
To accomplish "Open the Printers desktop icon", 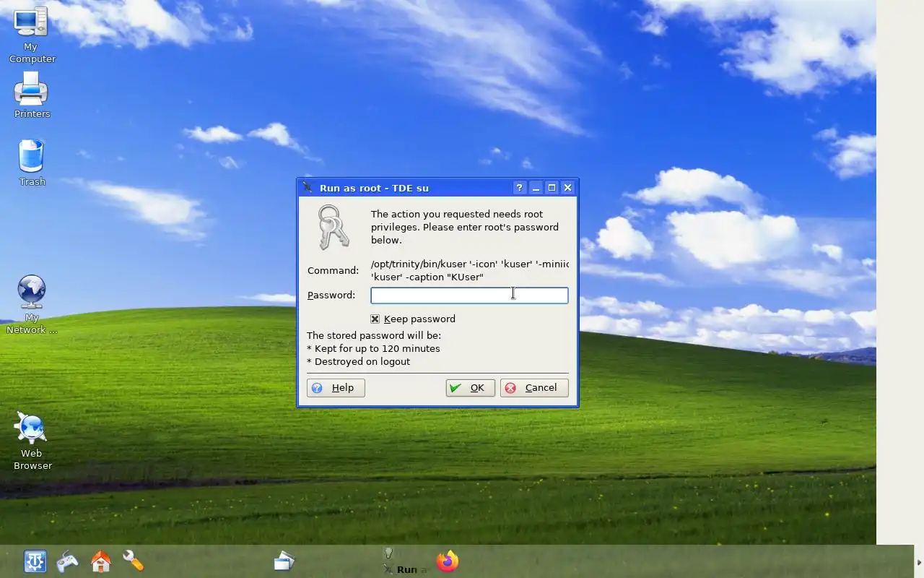I will pos(32,95).
